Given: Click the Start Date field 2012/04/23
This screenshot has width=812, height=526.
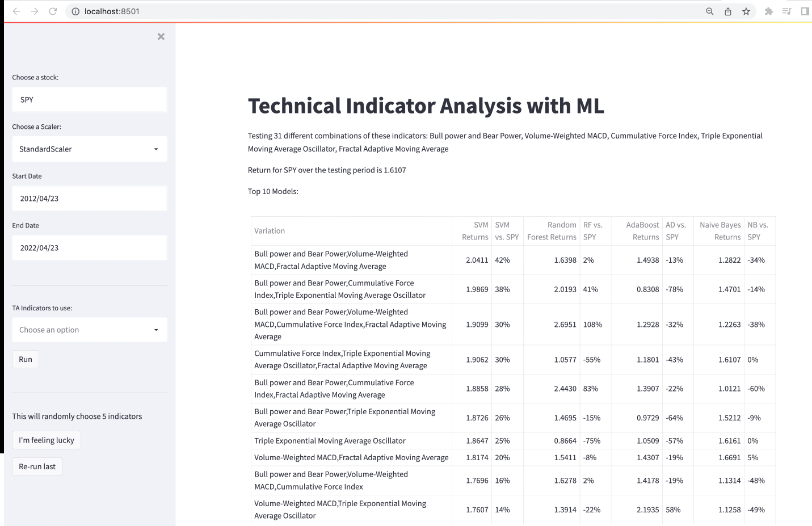Looking at the screenshot, I should coord(90,199).
